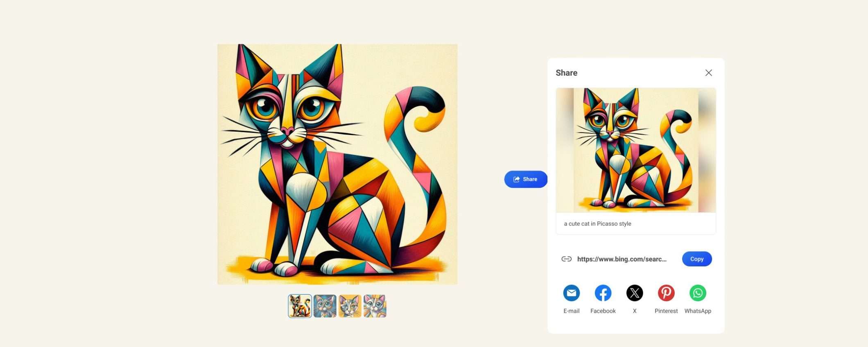Share via the E-mail icon
The width and height of the screenshot is (868, 347).
[571, 293]
